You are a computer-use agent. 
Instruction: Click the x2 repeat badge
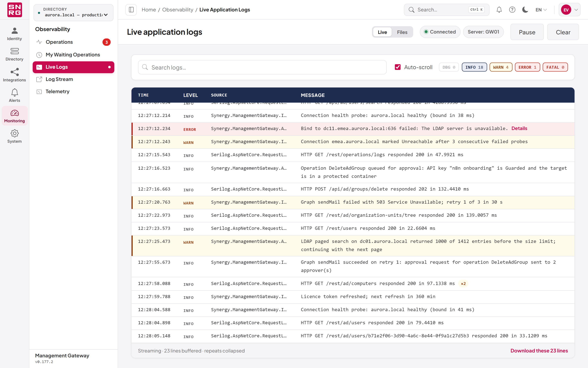tap(463, 284)
